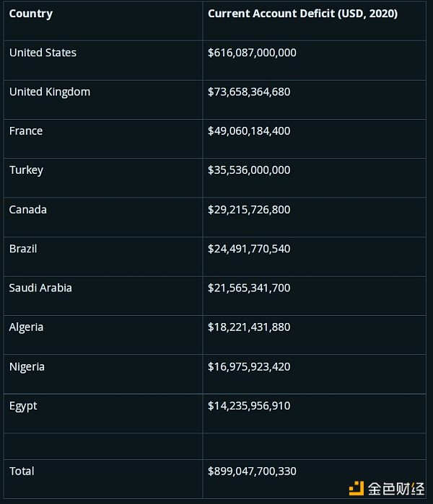Click Turkey's $35,536,000,000 deficit
The height and width of the screenshot is (504, 433).
(x=249, y=170)
